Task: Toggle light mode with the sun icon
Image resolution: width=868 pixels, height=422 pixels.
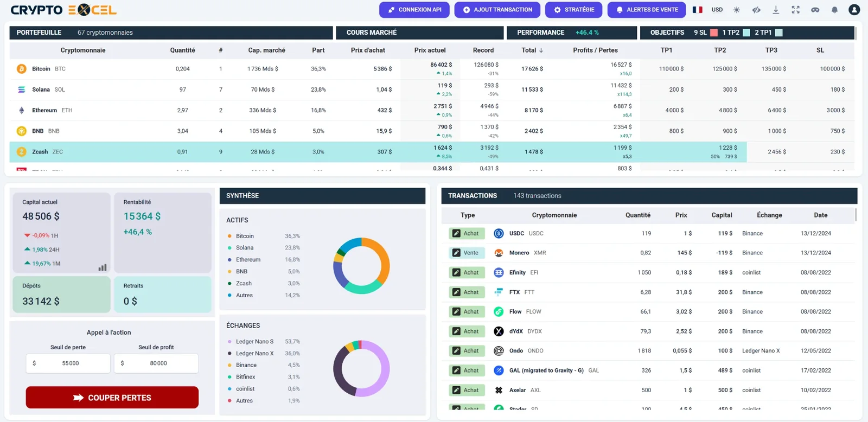Action: coord(736,10)
